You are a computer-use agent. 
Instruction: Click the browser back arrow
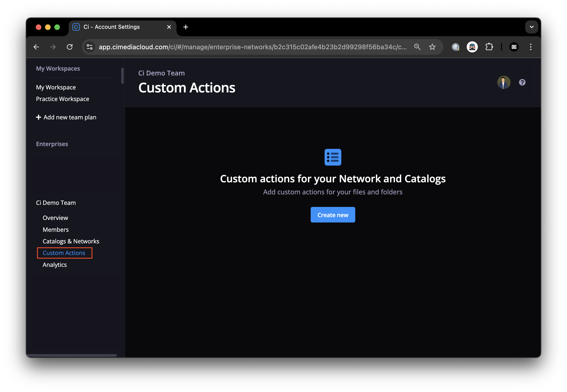tap(36, 47)
